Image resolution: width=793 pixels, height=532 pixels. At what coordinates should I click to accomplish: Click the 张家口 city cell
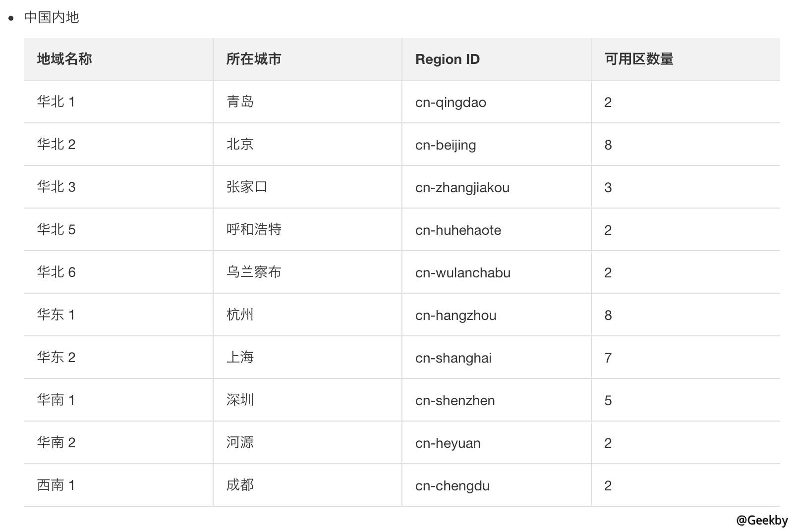[x=247, y=187]
